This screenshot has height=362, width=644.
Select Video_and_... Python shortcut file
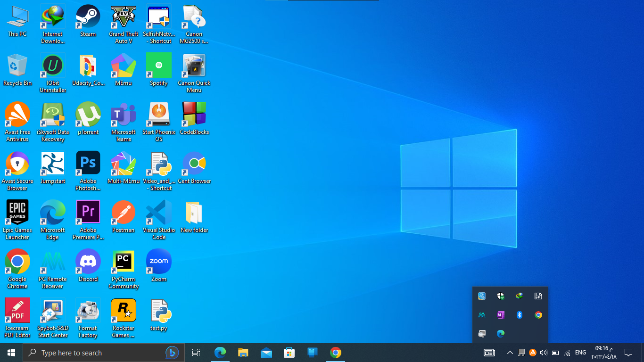[x=159, y=172]
